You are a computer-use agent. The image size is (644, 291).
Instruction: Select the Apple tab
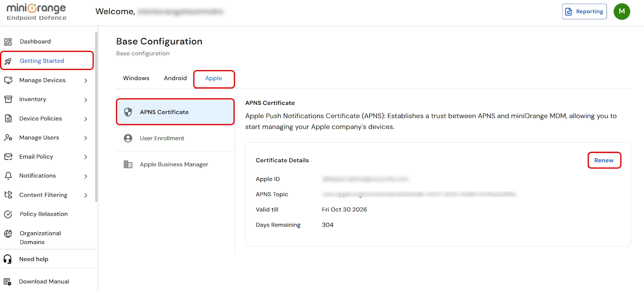coord(214,78)
